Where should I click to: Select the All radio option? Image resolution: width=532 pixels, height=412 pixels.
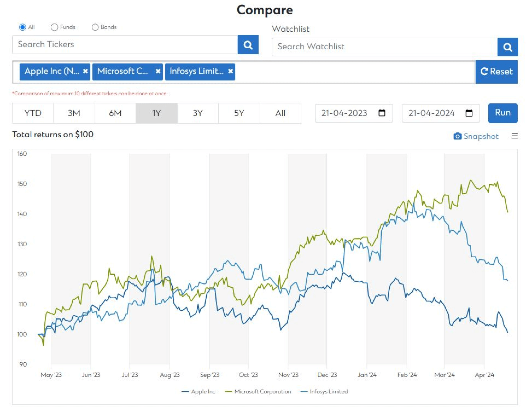point(22,27)
